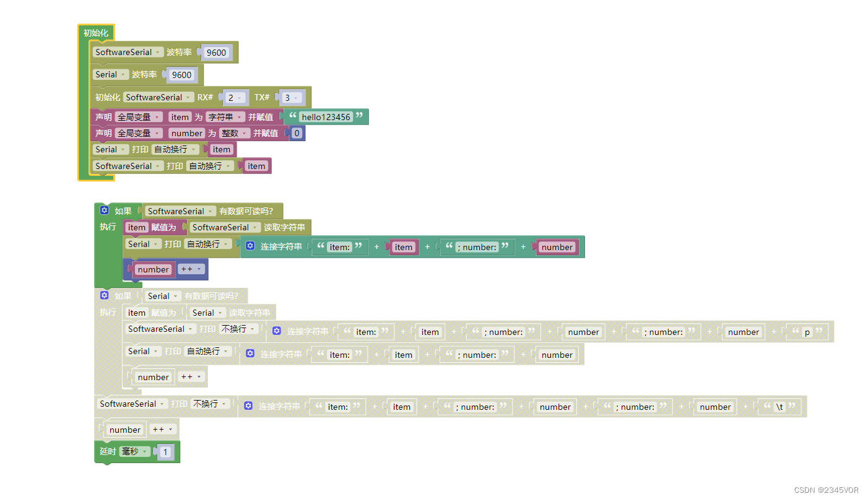This screenshot has height=499, width=868.
Task: Open gear on disabled Serial 自动换行 连接字符串 block
Action: [x=250, y=354]
